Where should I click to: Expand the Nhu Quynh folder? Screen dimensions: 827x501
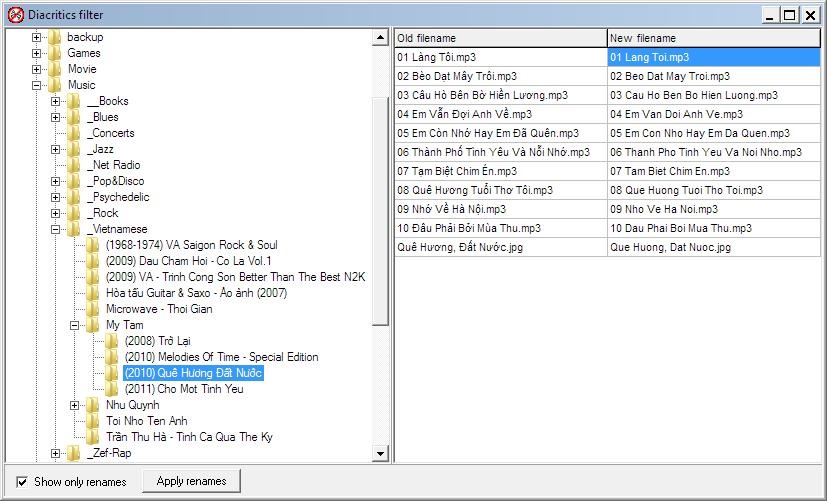[75, 405]
